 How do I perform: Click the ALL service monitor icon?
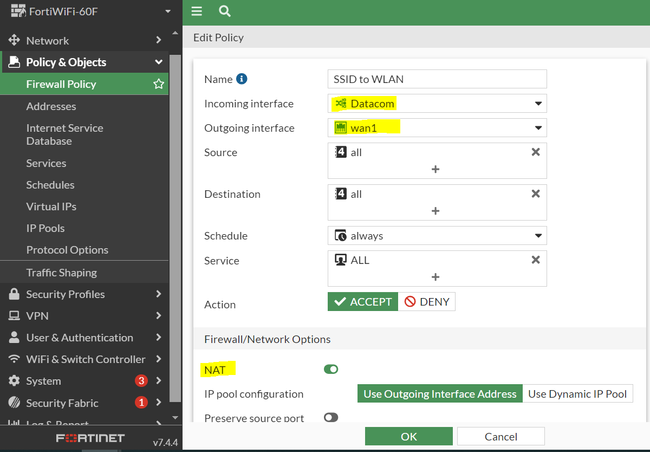[x=341, y=260]
